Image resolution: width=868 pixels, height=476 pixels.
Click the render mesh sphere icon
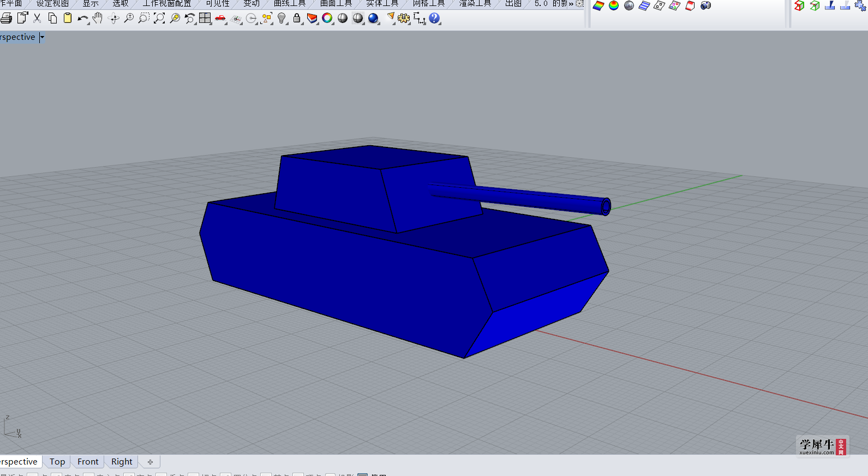[x=358, y=18]
